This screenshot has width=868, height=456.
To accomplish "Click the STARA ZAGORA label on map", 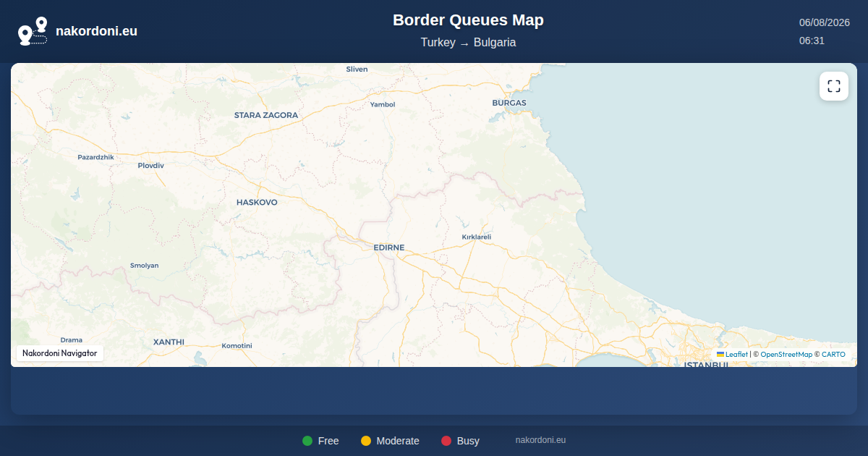I will [x=266, y=115].
